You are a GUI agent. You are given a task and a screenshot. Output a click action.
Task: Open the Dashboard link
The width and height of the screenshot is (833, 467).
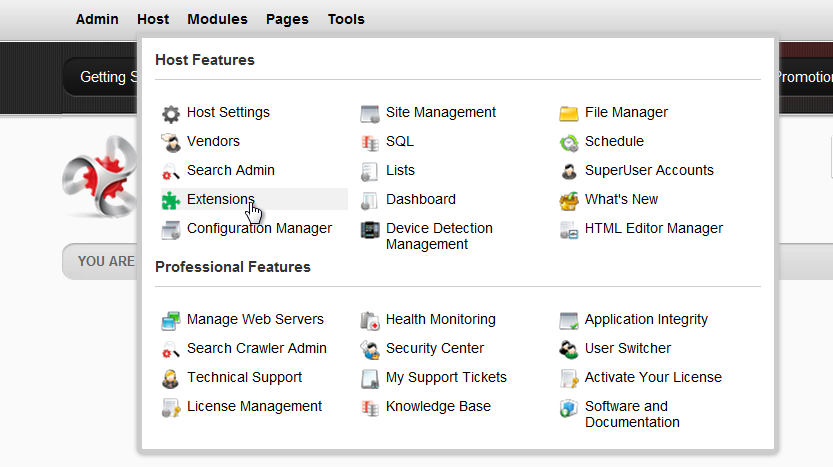tap(421, 199)
